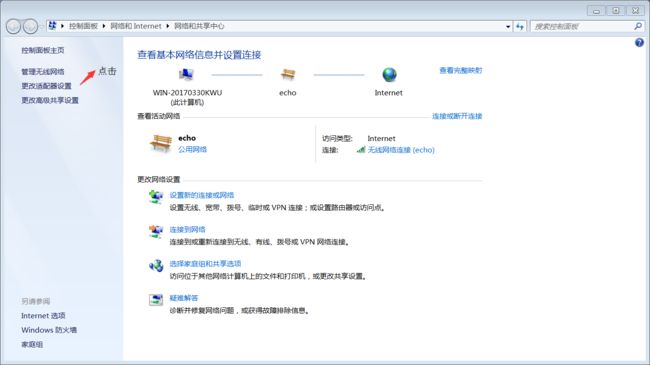
Task: Click 控制面板 breadcrumb segment
Action: point(83,26)
